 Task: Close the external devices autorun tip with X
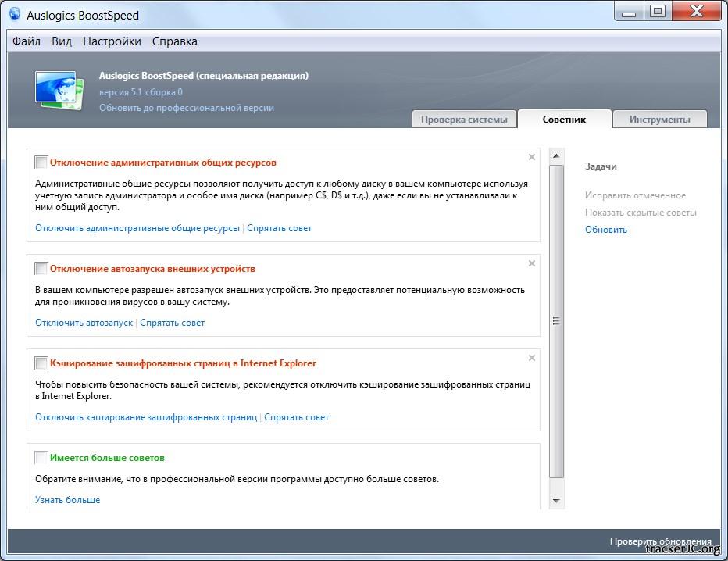click(532, 263)
